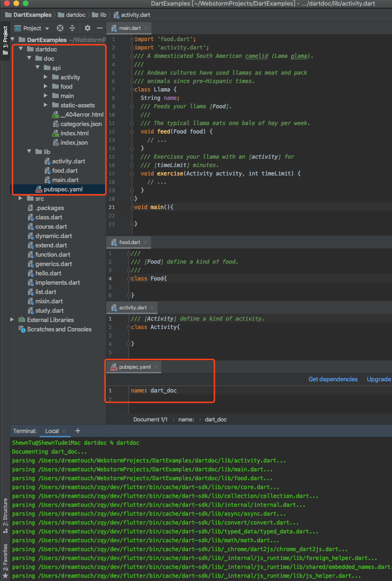392x581 pixels.
Task: Expand the main folder
Action: tap(46, 96)
